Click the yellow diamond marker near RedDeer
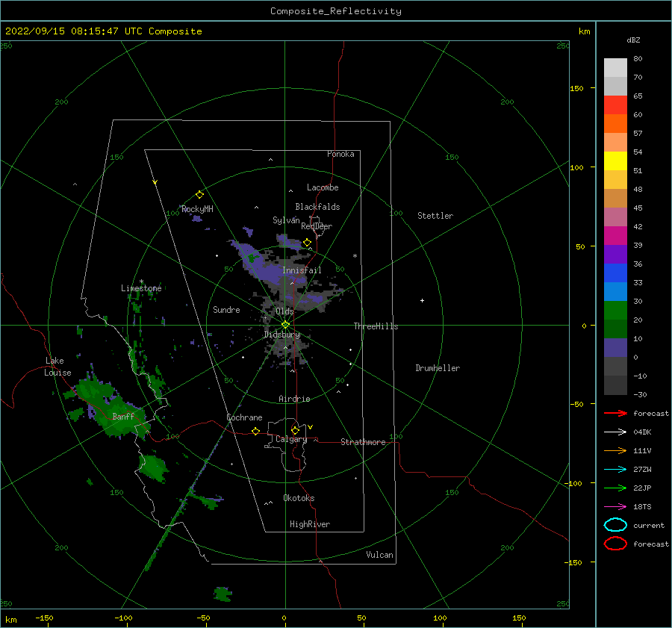This screenshot has height=628, width=672. 308,243
